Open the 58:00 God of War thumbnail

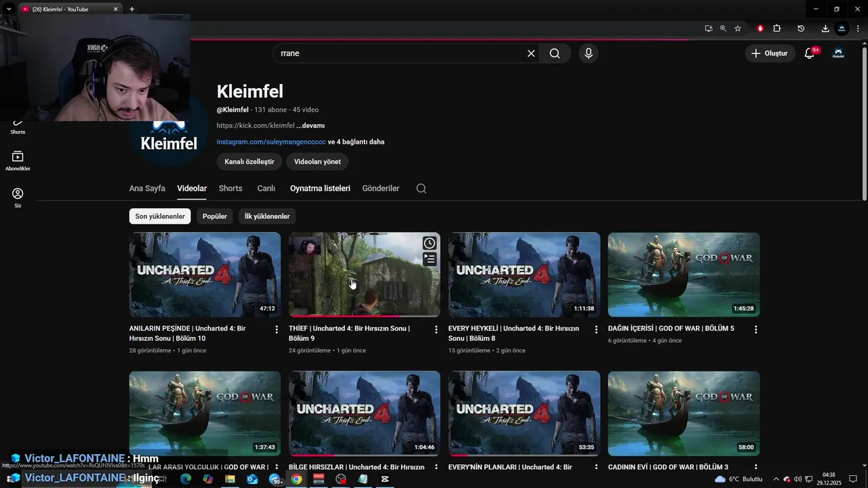pyautogui.click(x=684, y=413)
